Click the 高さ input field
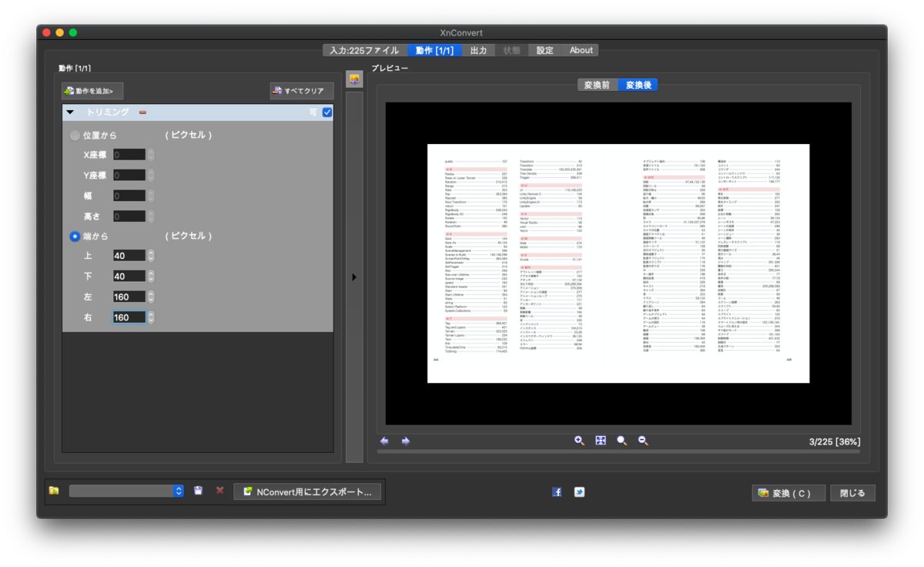Image resolution: width=924 pixels, height=567 pixels. (129, 216)
